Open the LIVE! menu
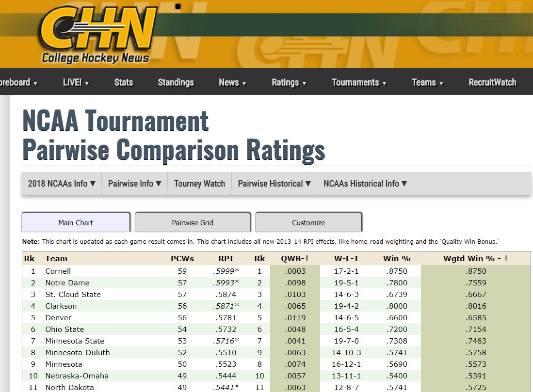533x392 pixels. point(76,82)
